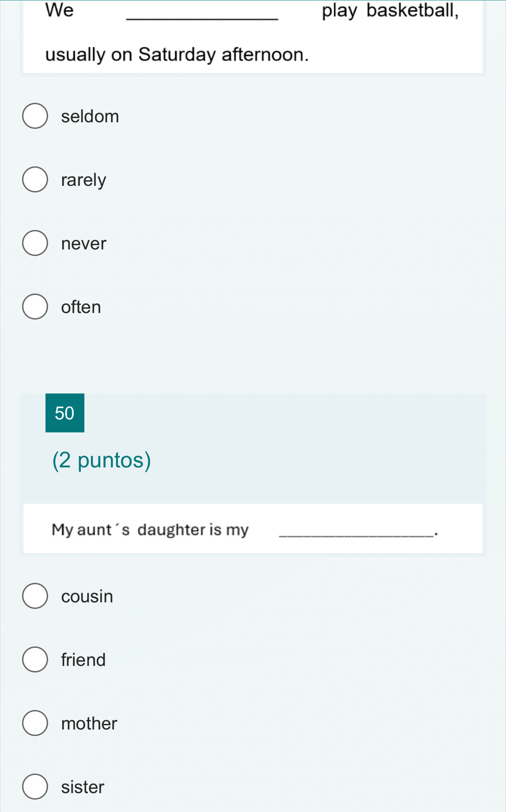Click the 'sister' answer label text
This screenshot has height=812, width=506.
[82, 787]
